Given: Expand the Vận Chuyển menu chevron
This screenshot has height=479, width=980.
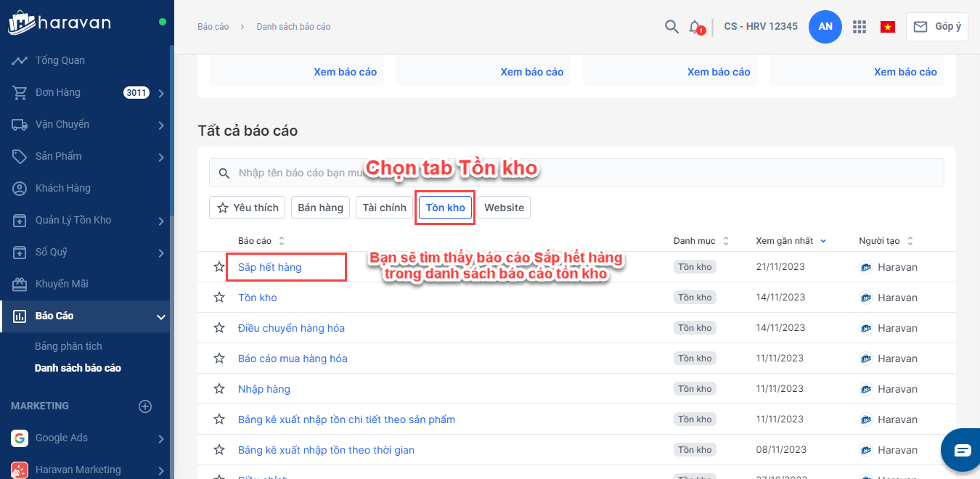Looking at the screenshot, I should click(x=161, y=125).
